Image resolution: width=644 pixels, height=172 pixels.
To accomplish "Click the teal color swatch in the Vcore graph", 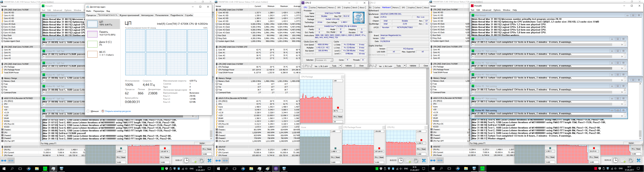I will pyautogui.click(x=336, y=148).
